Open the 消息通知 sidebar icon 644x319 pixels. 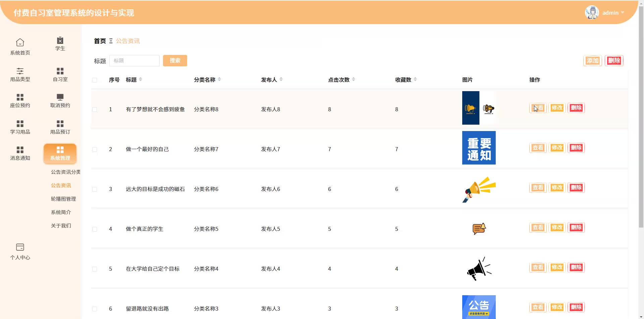click(20, 150)
